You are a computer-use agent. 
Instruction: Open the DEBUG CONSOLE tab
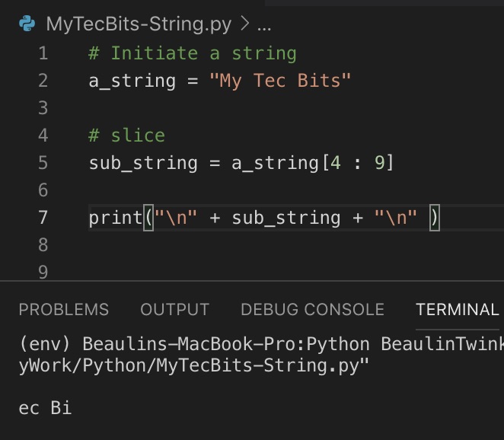tap(312, 310)
